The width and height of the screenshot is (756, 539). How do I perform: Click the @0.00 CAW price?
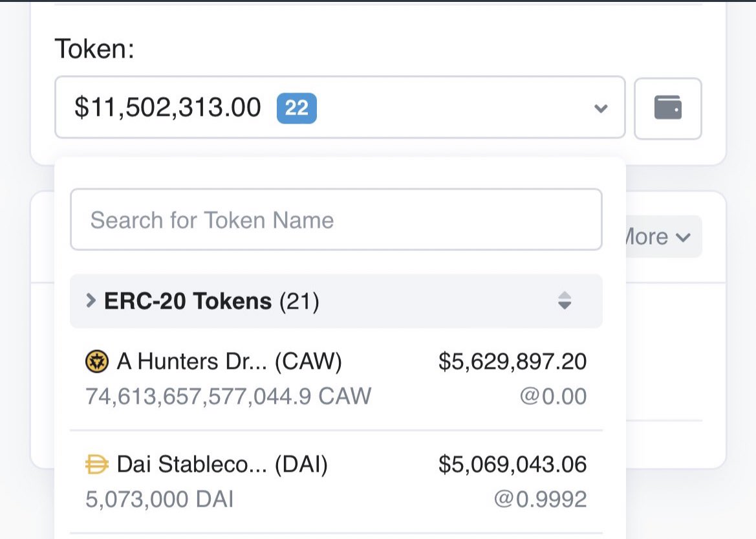pos(554,396)
